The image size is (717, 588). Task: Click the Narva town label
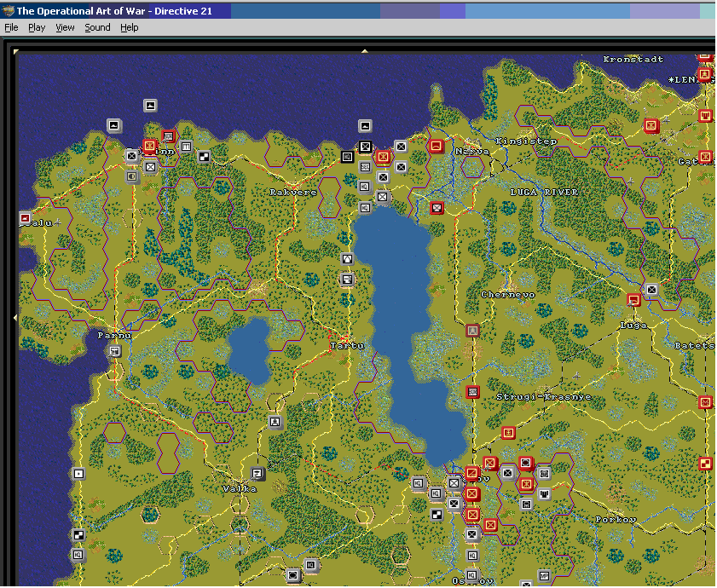[x=472, y=152]
